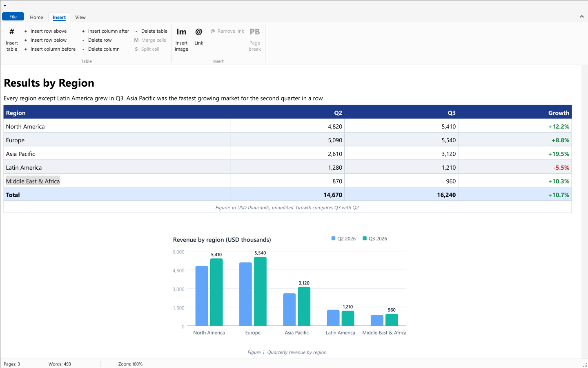Click the Latin America growth value -5.5%
The height and width of the screenshot is (368, 588).
click(x=561, y=168)
